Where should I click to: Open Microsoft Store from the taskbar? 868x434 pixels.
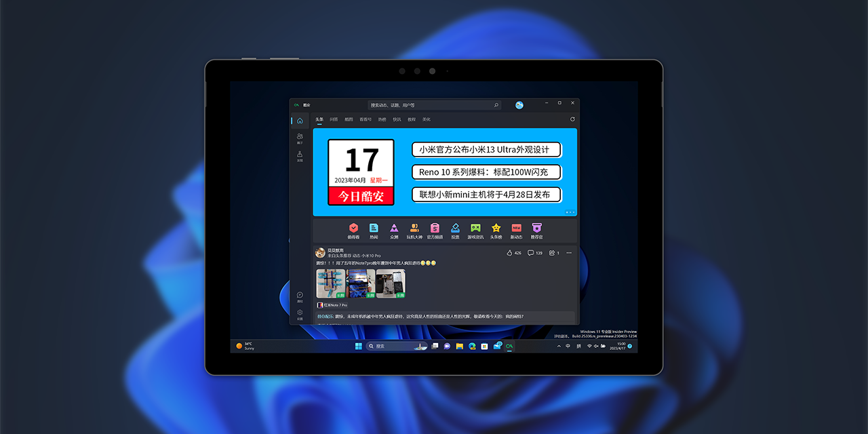[484, 346]
